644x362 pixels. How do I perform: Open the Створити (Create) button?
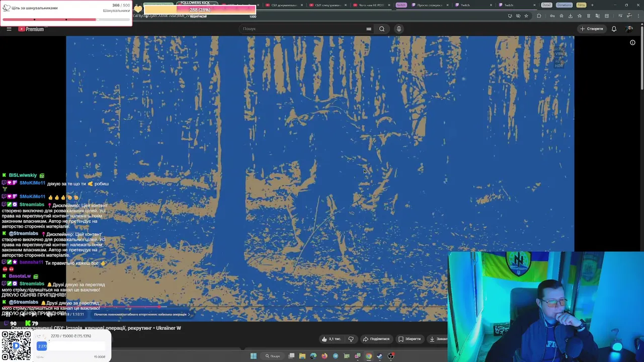pyautogui.click(x=592, y=29)
